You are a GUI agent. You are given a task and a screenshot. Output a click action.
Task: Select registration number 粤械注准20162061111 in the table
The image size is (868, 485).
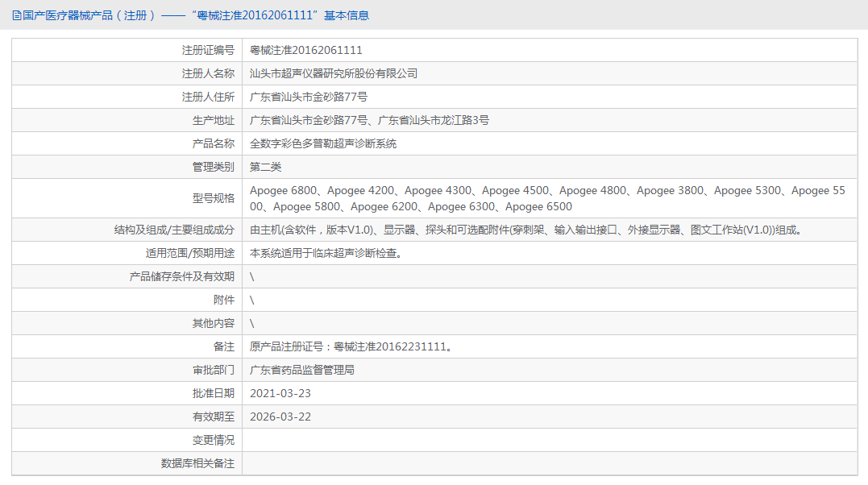click(305, 51)
